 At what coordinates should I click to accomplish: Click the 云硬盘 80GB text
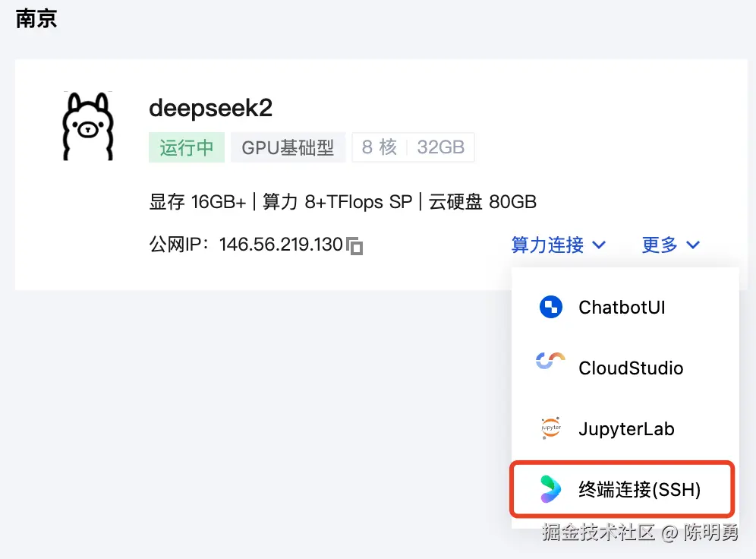pyautogui.click(x=483, y=201)
